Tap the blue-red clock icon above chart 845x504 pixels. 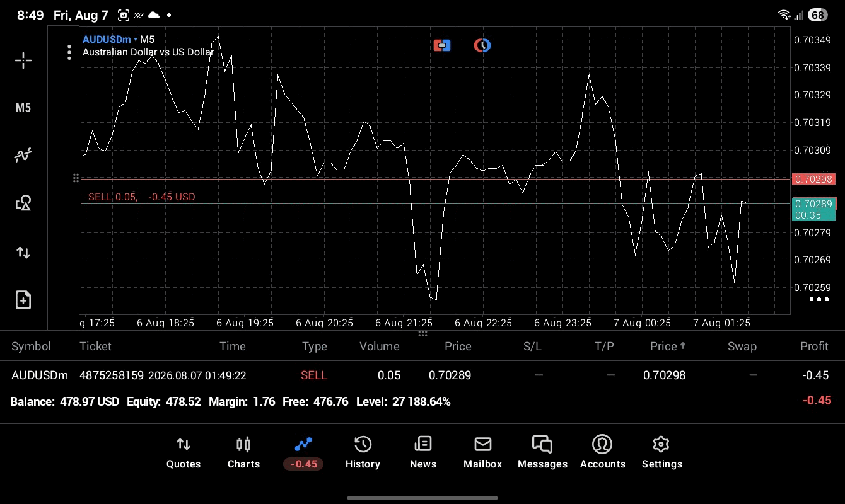click(x=482, y=45)
